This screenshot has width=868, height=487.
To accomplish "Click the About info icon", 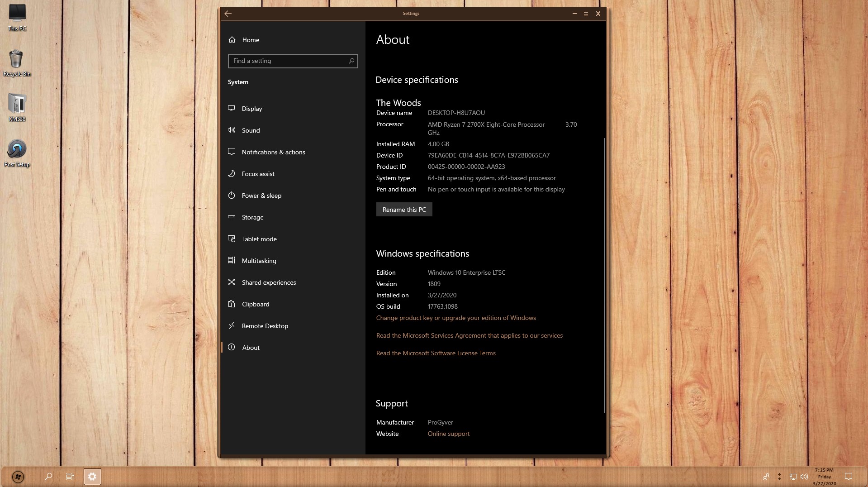I will pyautogui.click(x=232, y=347).
